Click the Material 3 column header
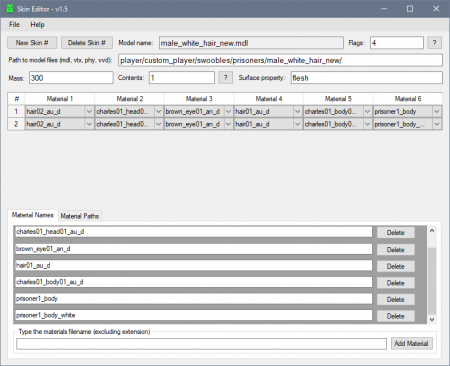The width and height of the screenshot is (450, 366). [x=199, y=99]
